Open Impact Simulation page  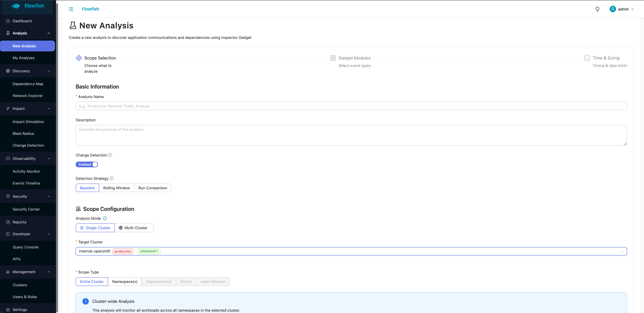[28, 122]
